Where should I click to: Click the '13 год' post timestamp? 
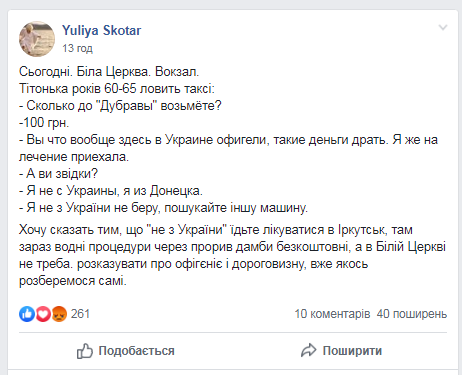[77, 48]
